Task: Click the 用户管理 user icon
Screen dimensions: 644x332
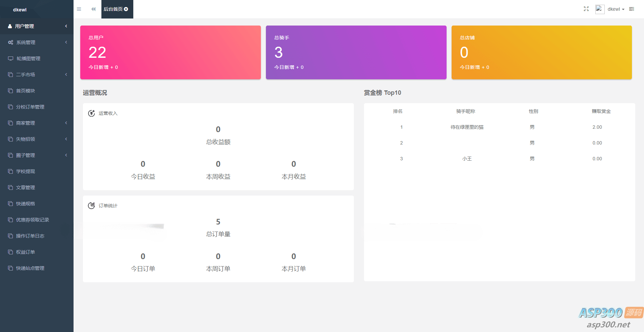Action: (10, 26)
